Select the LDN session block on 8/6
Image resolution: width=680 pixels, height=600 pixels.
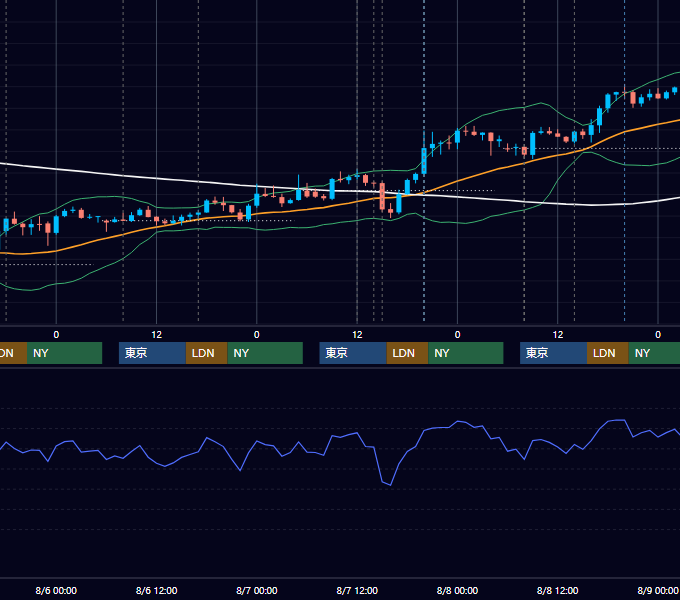(206, 353)
